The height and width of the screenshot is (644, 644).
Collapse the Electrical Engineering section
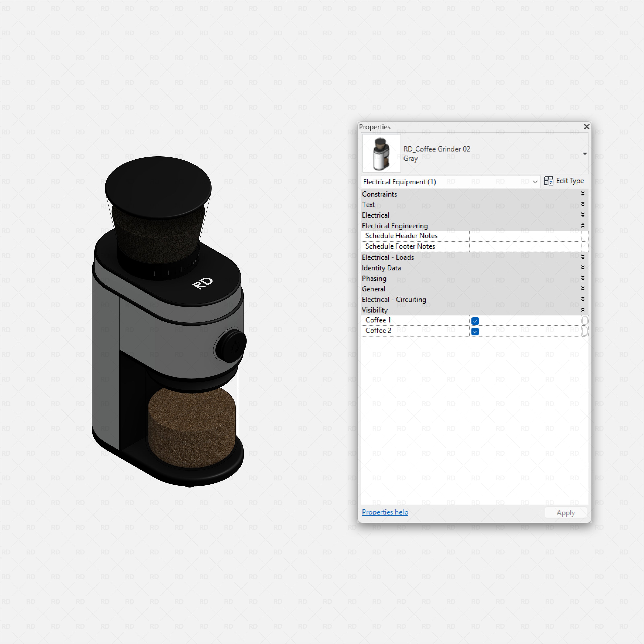point(583,226)
